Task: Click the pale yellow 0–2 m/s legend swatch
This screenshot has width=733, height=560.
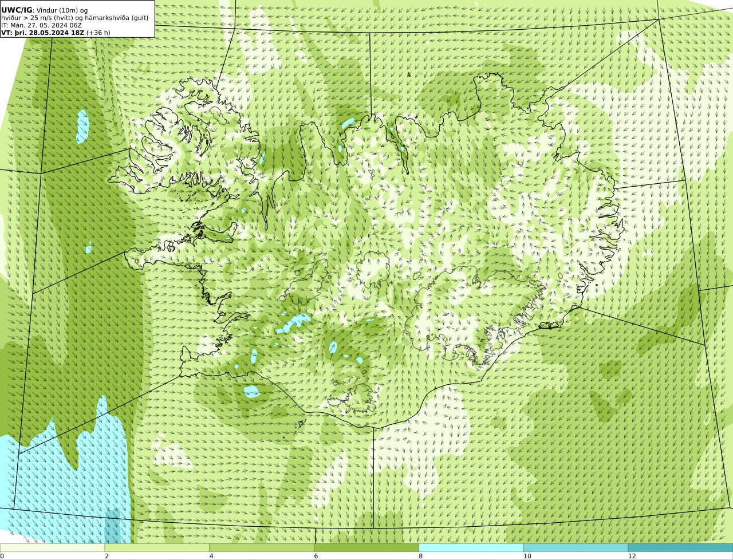Action: pyautogui.click(x=52, y=547)
